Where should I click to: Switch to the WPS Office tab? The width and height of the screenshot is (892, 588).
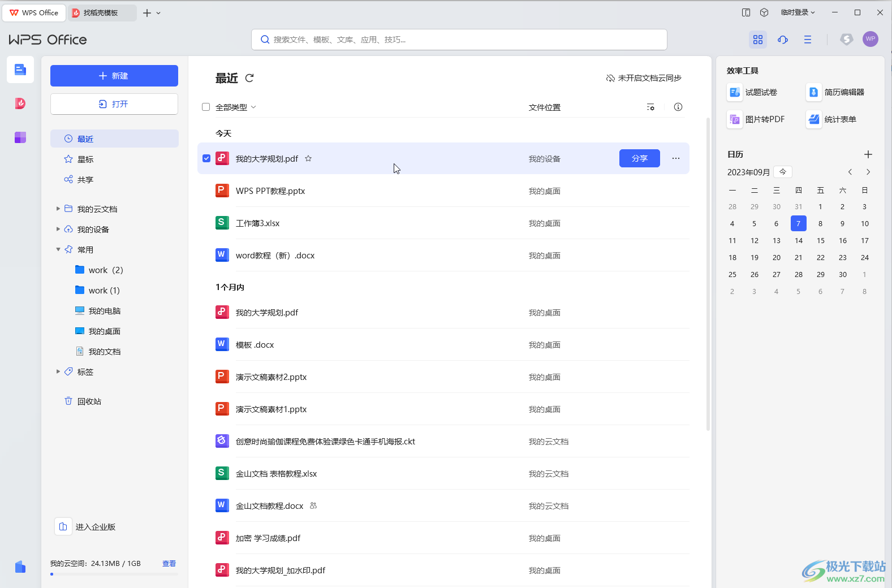click(x=35, y=12)
